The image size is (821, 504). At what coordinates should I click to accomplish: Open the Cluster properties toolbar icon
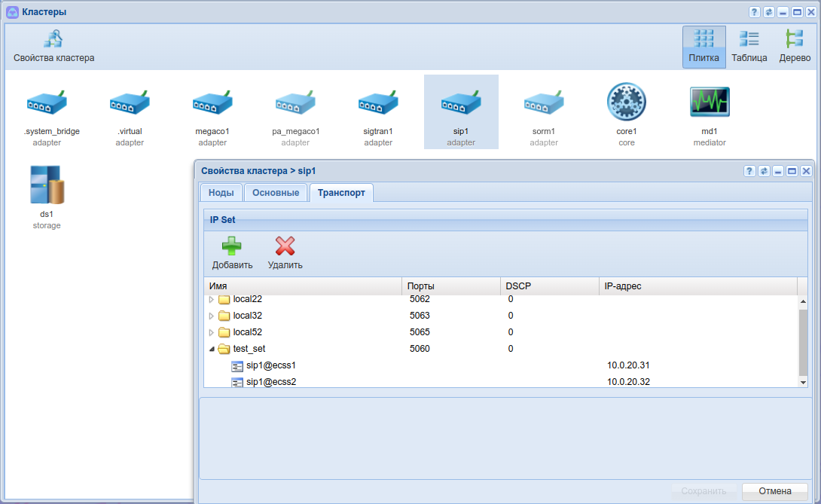[x=53, y=40]
